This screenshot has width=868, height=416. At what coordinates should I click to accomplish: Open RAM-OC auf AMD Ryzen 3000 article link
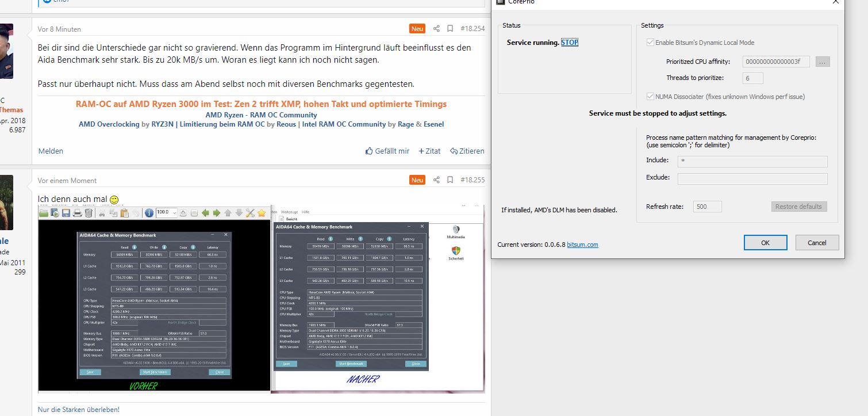tap(261, 104)
